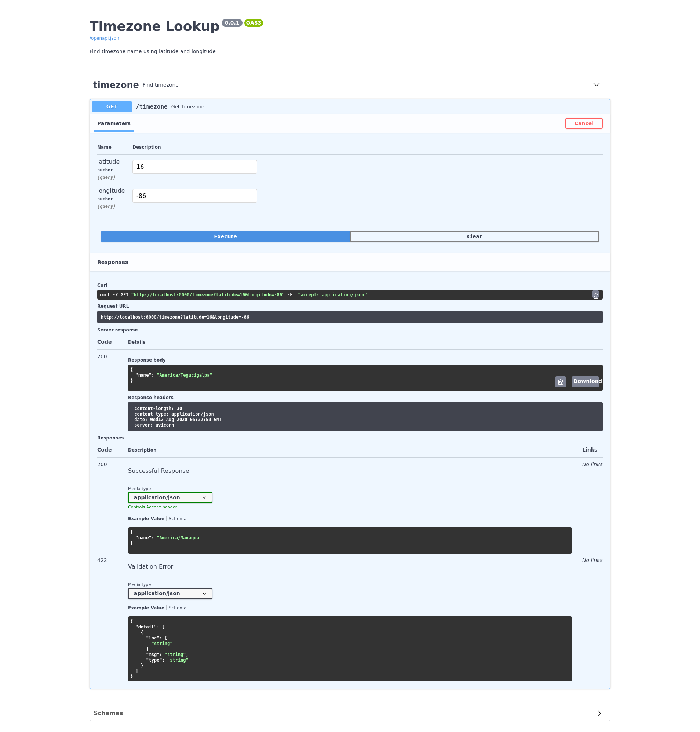The height and width of the screenshot is (732, 700).
Task: Select Example Value for 200 response
Action: 146,518
